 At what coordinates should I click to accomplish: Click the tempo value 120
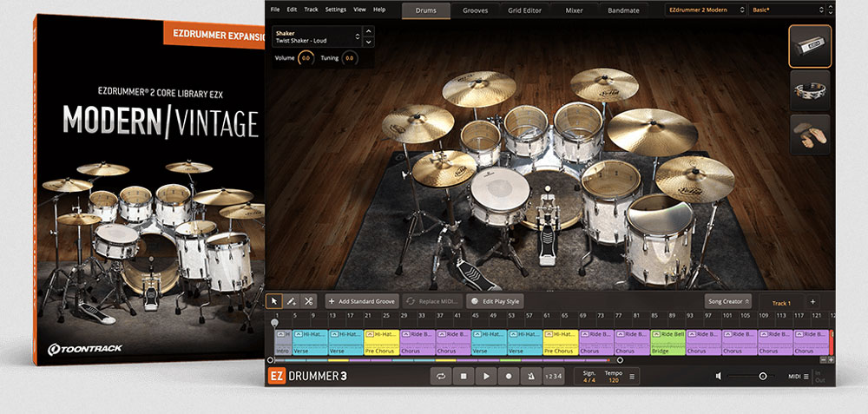(613, 380)
